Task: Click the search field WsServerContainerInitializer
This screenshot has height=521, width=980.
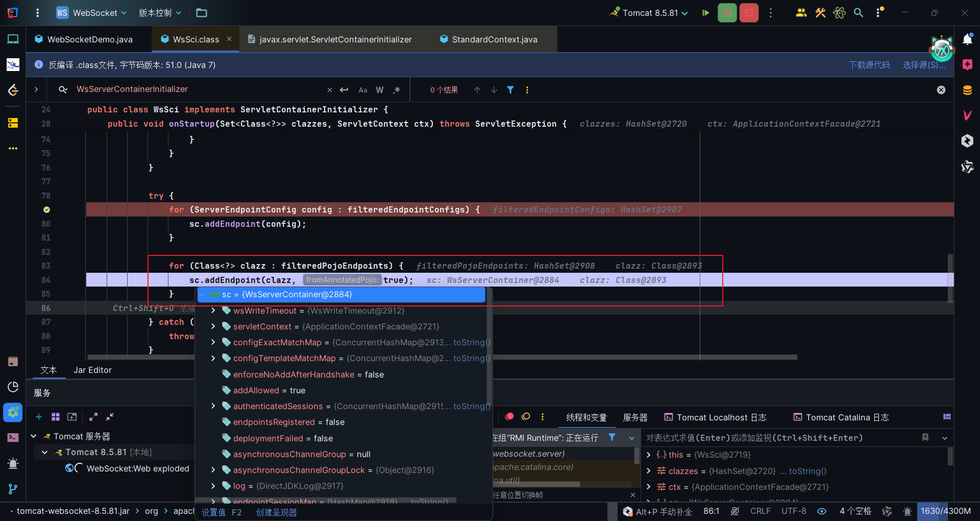Action: point(199,89)
